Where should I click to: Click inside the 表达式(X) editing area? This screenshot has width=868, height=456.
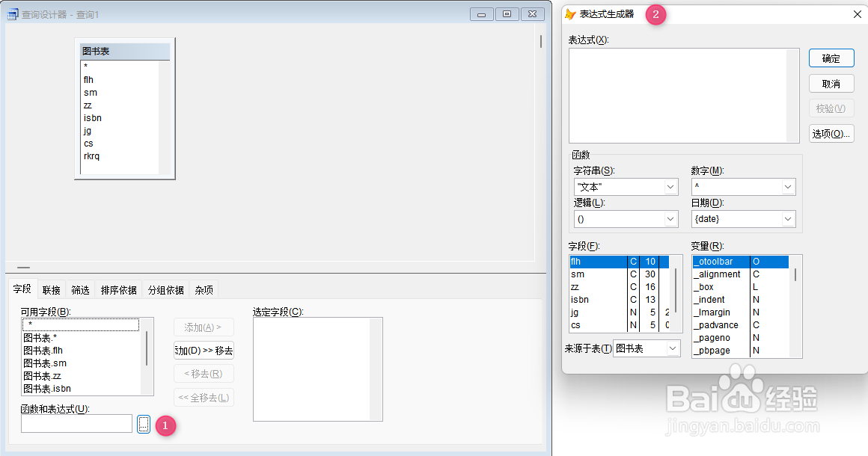point(681,95)
